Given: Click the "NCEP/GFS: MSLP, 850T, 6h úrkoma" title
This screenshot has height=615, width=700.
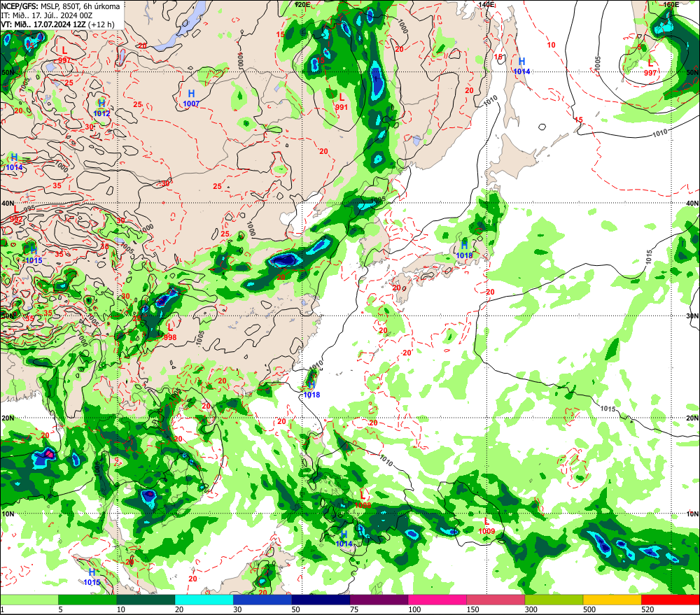Looking at the screenshot, I should (x=60, y=6).
